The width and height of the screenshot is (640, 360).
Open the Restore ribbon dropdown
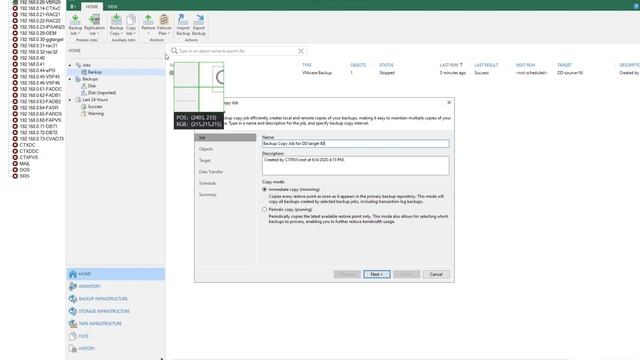pyautogui.click(x=148, y=24)
